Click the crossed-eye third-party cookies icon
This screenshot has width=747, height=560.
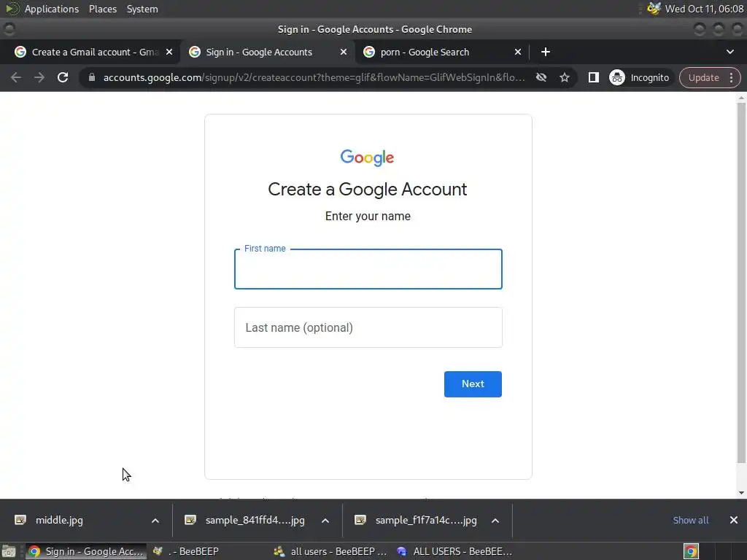tap(541, 77)
